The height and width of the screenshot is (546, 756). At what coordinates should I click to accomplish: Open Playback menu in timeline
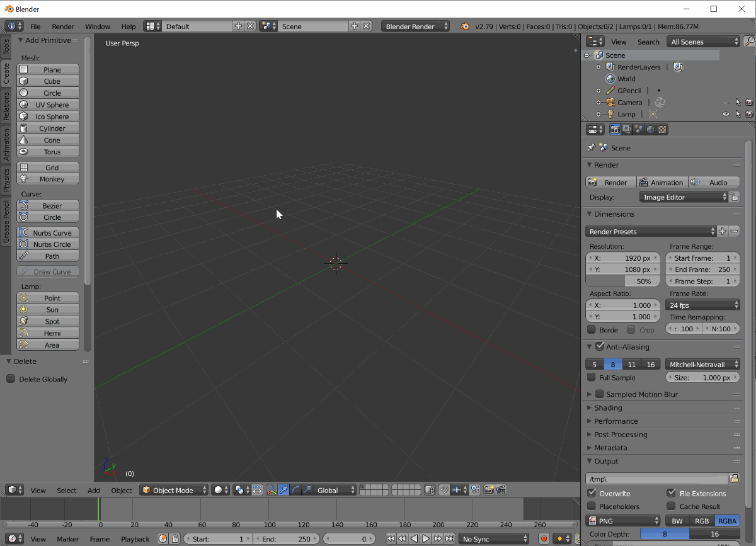pyautogui.click(x=135, y=539)
